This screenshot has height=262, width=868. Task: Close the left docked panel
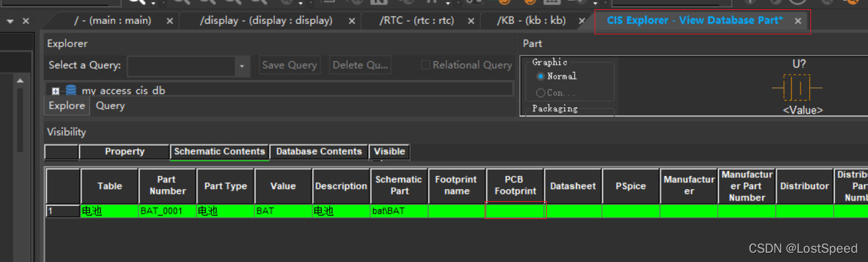click(26, 21)
